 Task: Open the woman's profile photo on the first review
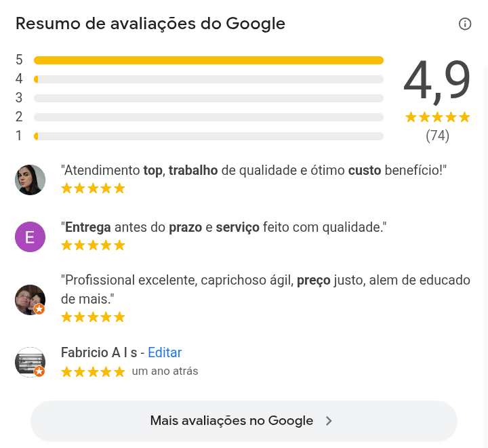coord(30,180)
